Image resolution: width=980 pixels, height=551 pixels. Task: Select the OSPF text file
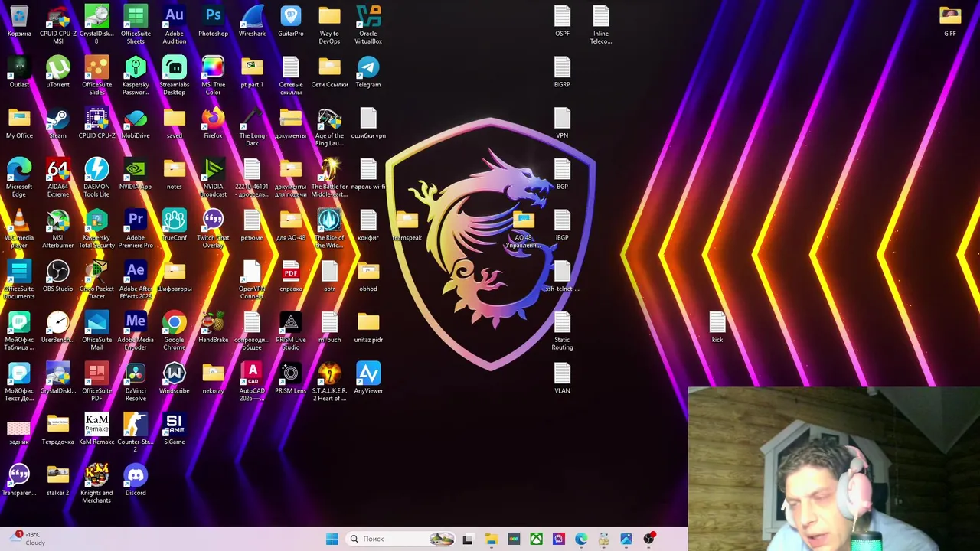click(x=562, y=21)
